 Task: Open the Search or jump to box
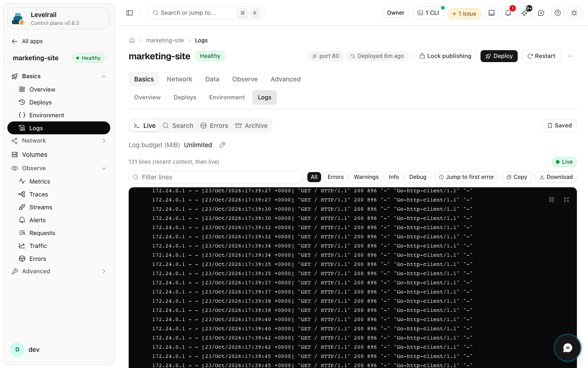206,13
